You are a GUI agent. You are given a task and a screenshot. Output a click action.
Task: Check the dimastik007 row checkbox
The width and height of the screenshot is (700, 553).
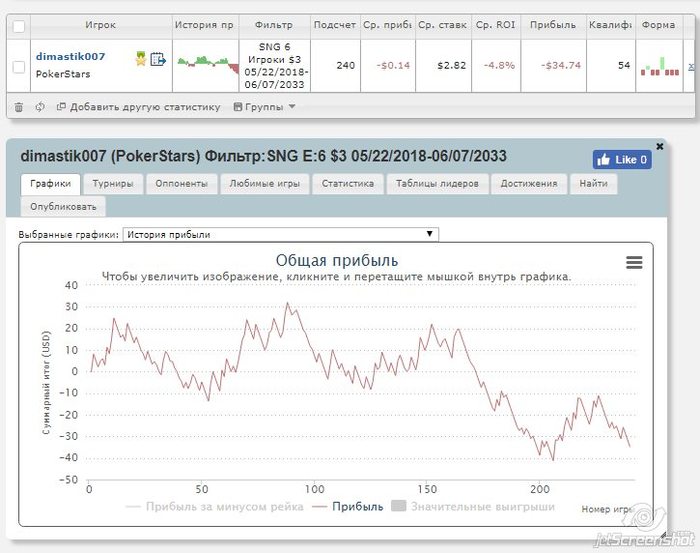tap(19, 67)
